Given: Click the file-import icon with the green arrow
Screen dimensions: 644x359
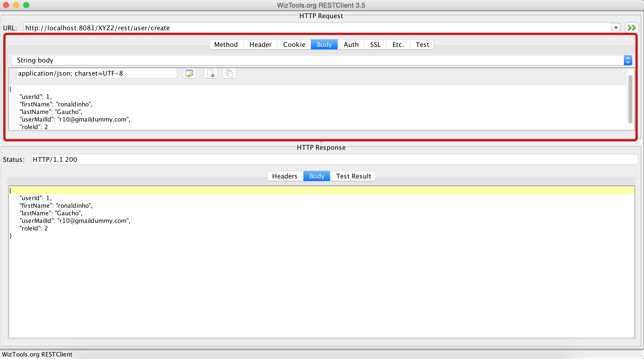Looking at the screenshot, I should click(x=210, y=73).
